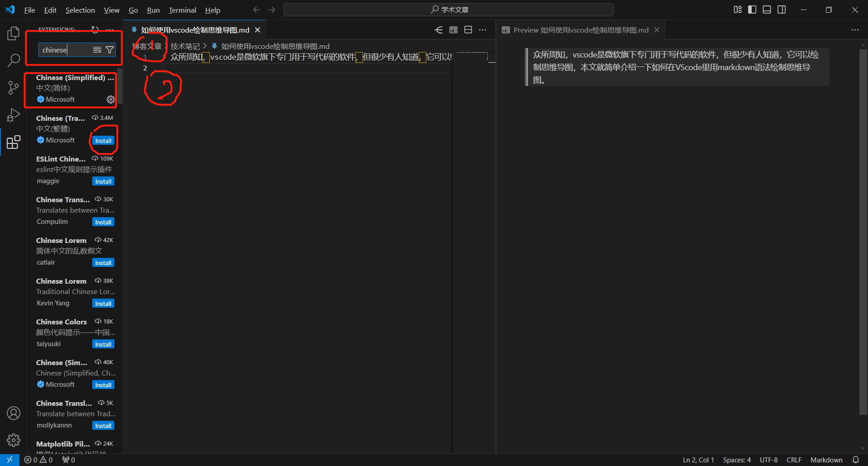Open preview to the side icon
This screenshot has height=466, width=868.
[453, 30]
